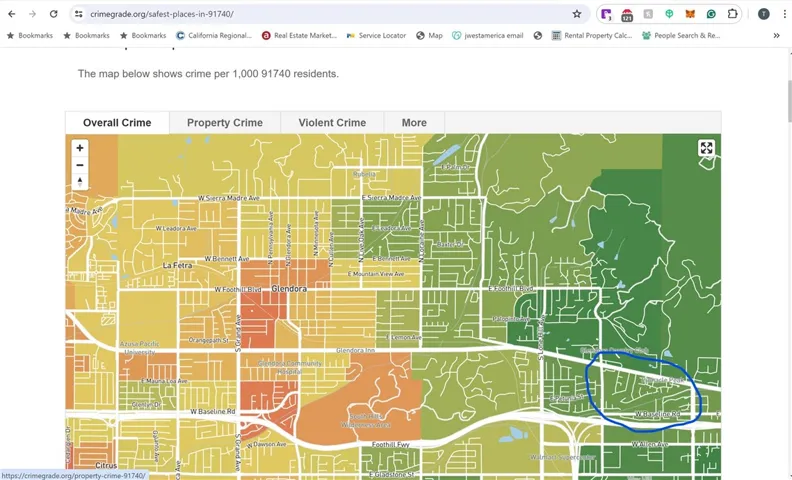This screenshot has height=480, width=792.
Task: Click the Citrus label on map
Action: [x=106, y=465]
